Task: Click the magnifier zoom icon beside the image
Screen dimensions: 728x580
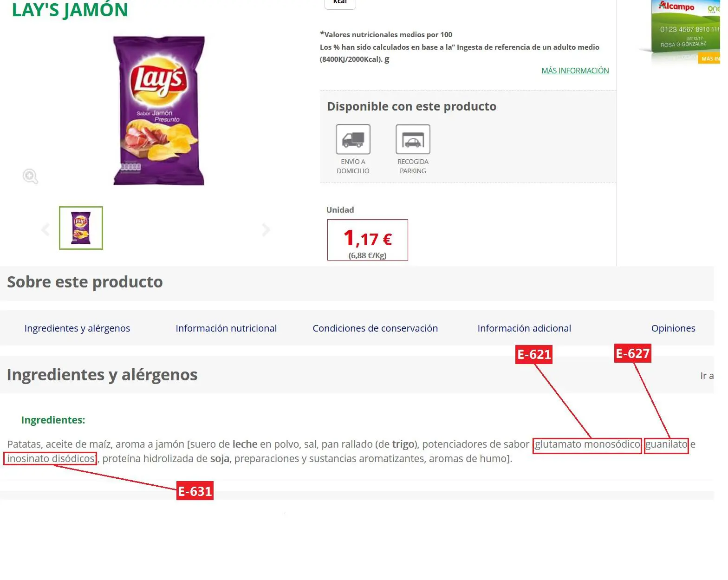Action: click(30, 176)
